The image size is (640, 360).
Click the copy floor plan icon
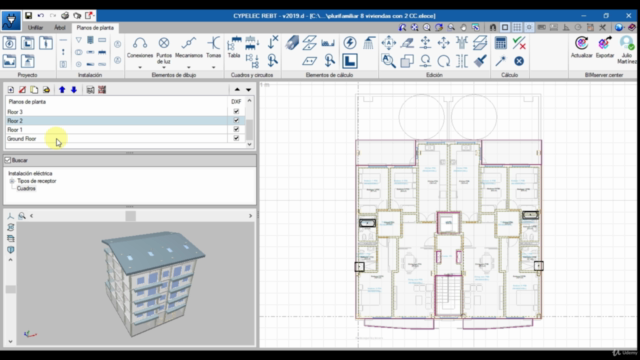click(34, 89)
